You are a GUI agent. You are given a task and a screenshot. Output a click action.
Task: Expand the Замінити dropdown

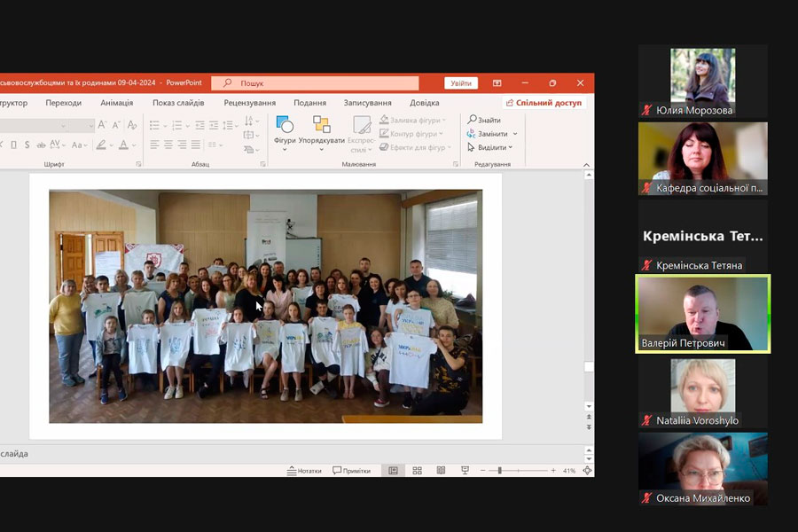point(515,134)
